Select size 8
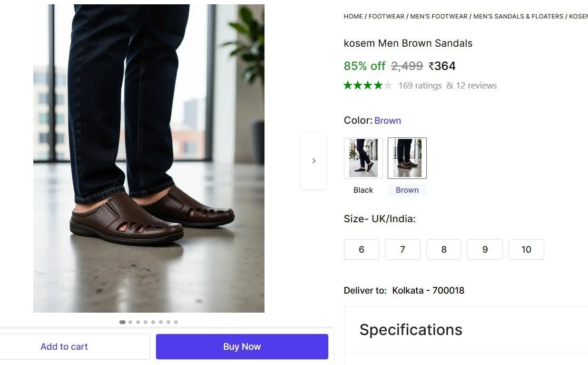 (x=444, y=249)
